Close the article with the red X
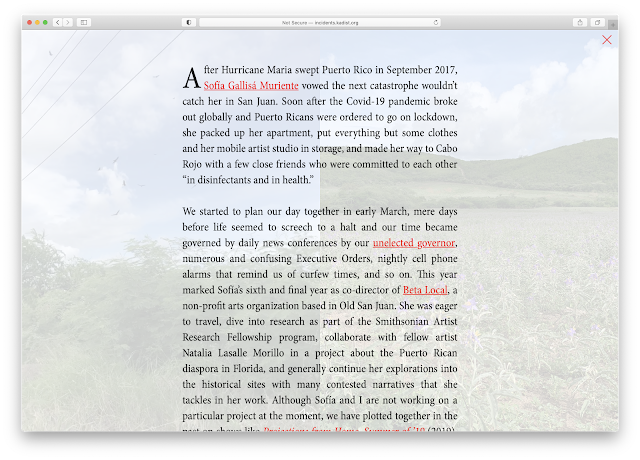 tap(607, 40)
